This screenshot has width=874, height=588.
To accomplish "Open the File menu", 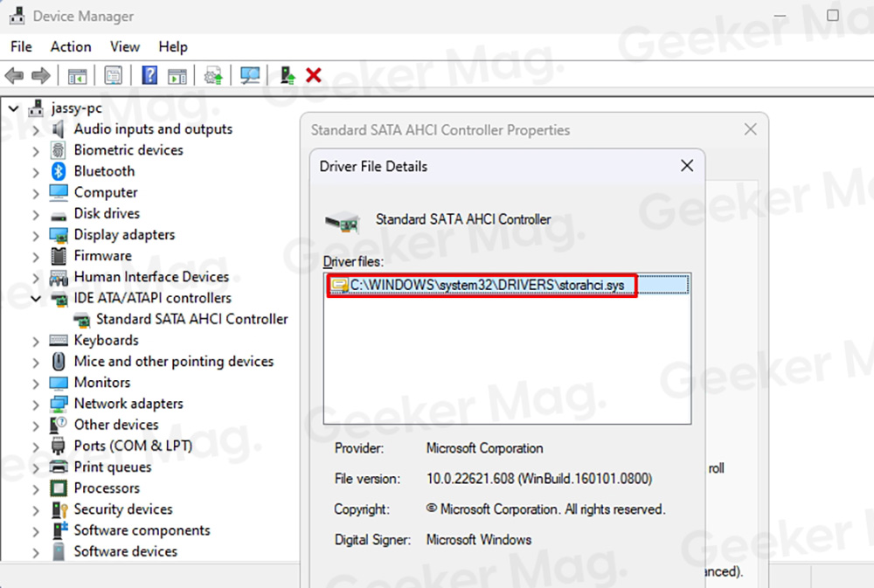I will (x=21, y=47).
